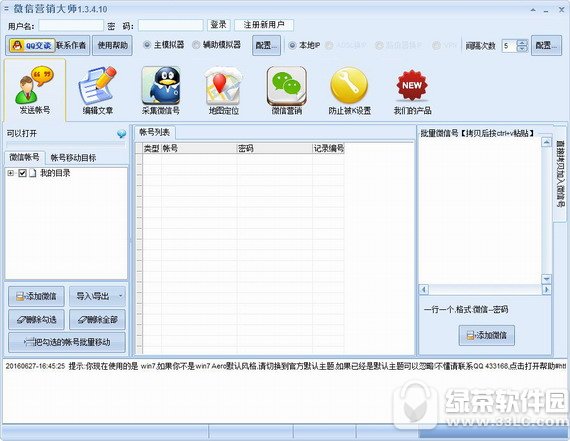Open the 编辑文章 edit-article section
The image size is (570, 441).
tap(97, 90)
